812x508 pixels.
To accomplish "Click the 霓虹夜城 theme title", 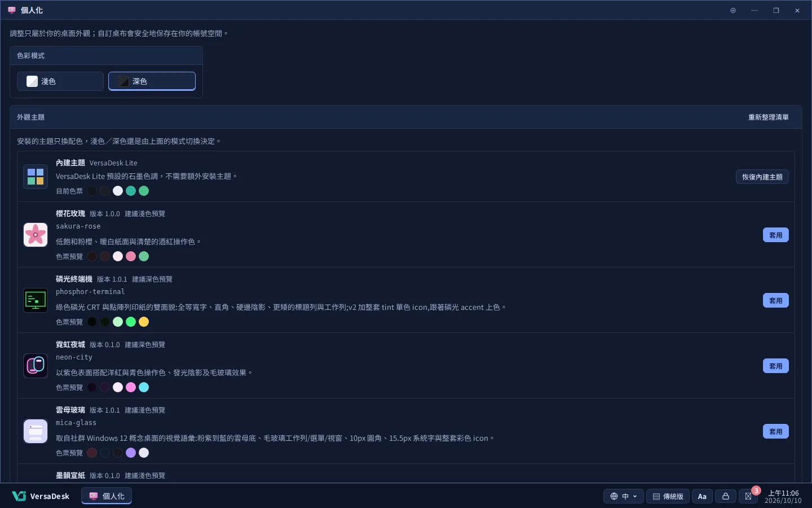I will pos(70,344).
